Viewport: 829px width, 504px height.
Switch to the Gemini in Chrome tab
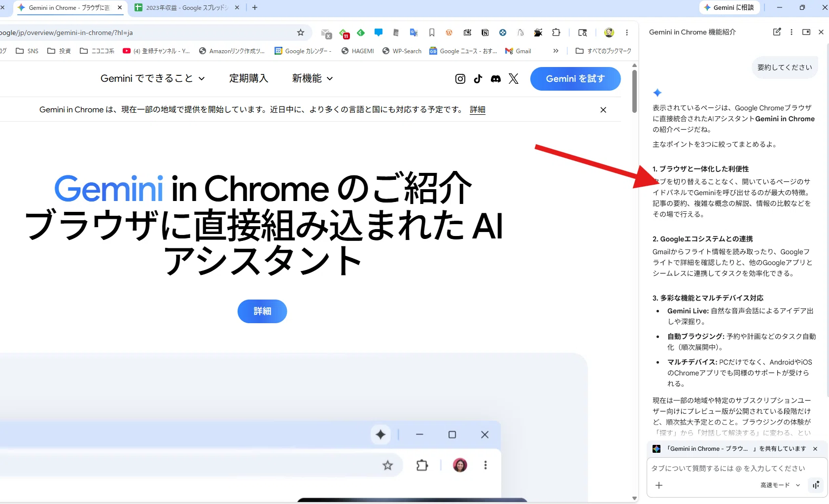coord(69,8)
